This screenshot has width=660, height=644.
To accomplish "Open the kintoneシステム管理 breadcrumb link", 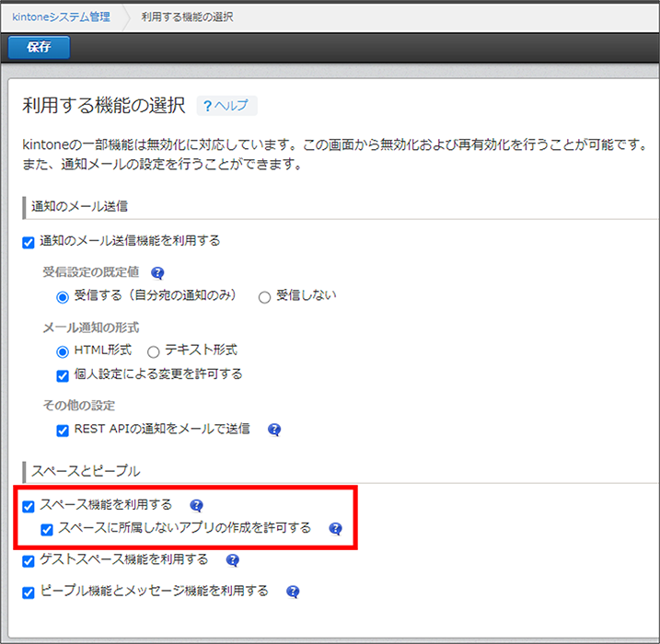I will coord(61,17).
